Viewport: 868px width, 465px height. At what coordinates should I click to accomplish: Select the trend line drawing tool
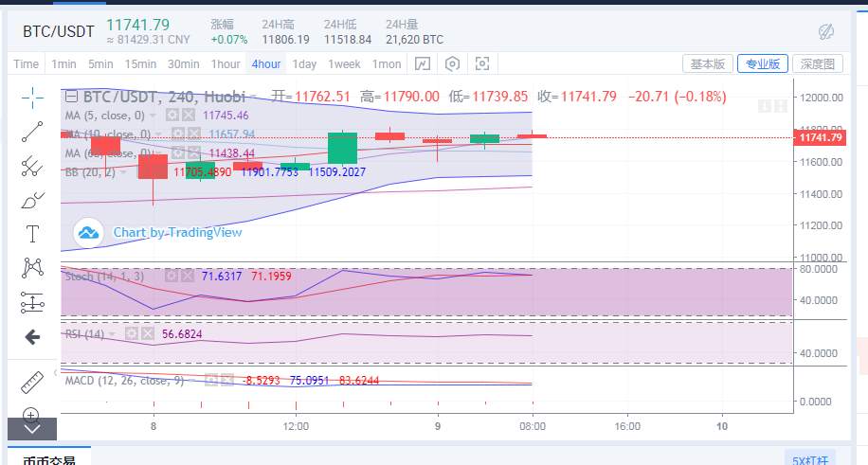(32, 132)
